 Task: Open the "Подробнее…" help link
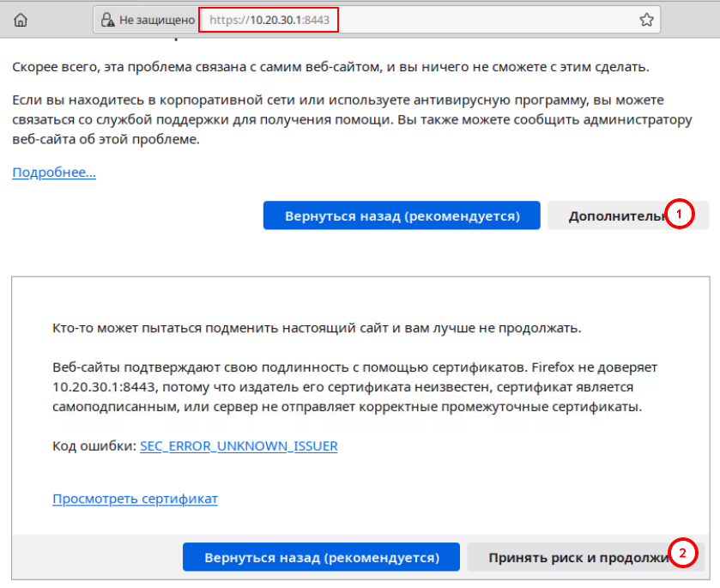[54, 173]
